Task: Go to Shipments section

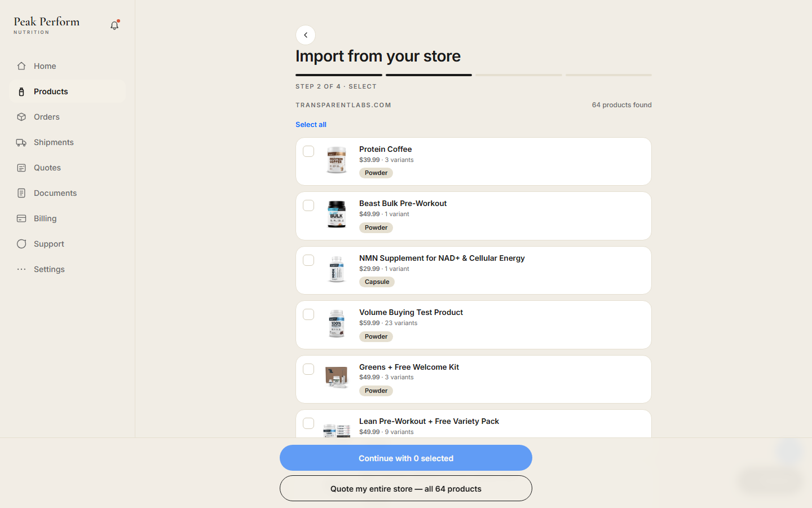Action: pyautogui.click(x=67, y=142)
